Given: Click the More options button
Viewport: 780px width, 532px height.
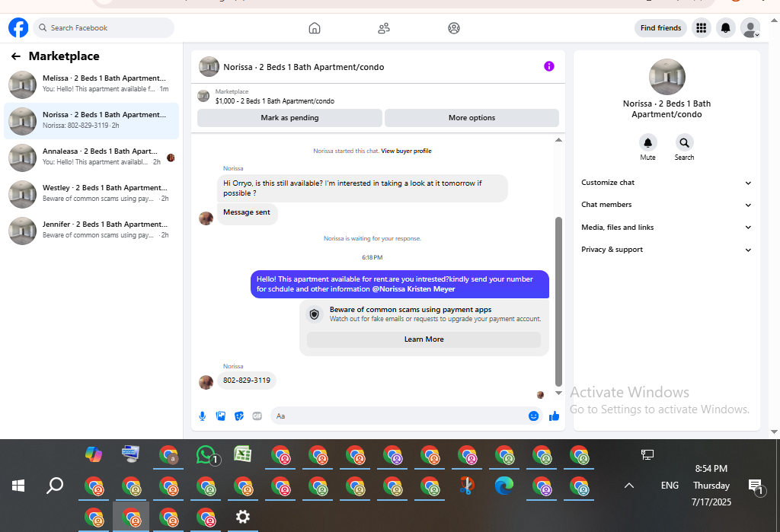Looking at the screenshot, I should 472,118.
